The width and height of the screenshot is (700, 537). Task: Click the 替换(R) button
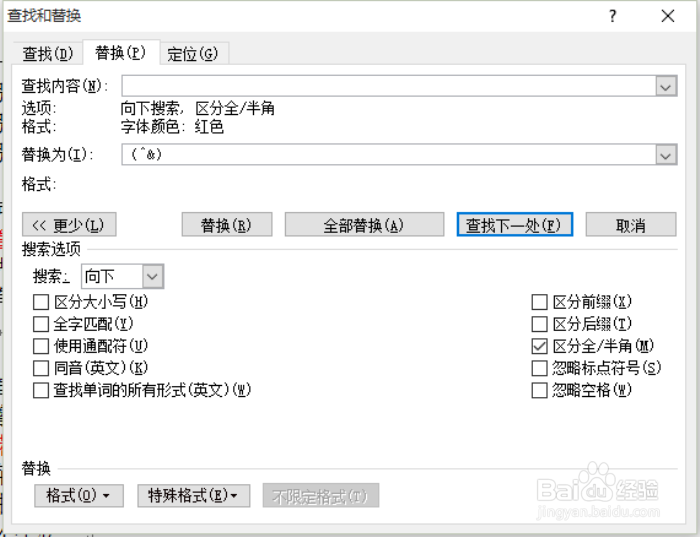coord(227,225)
